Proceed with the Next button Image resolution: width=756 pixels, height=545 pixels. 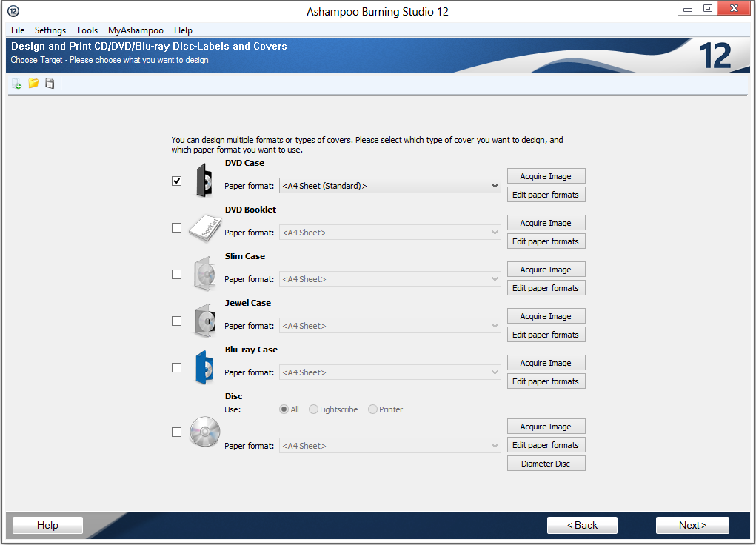692,525
